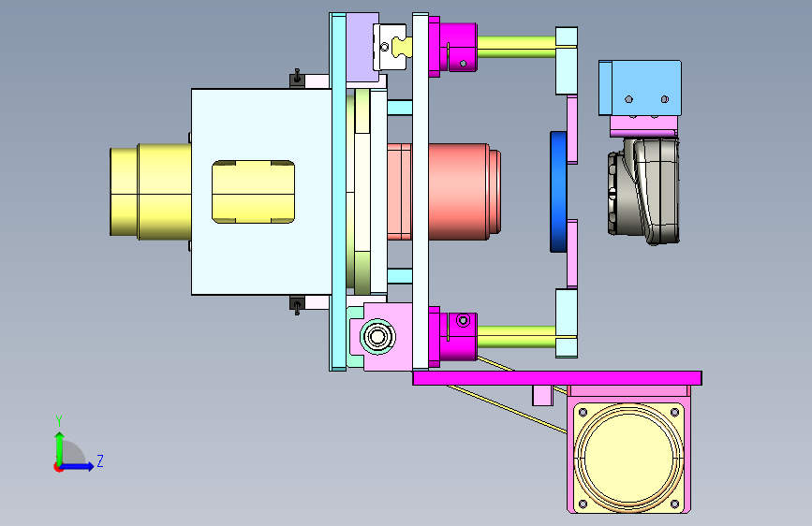Select the upper yellow-green guide rod
The image size is (812, 526).
(516, 47)
